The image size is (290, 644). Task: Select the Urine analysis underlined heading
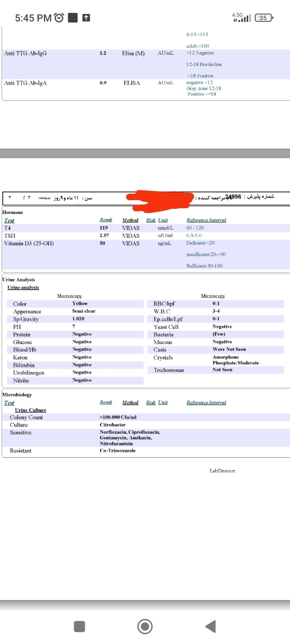click(x=23, y=288)
